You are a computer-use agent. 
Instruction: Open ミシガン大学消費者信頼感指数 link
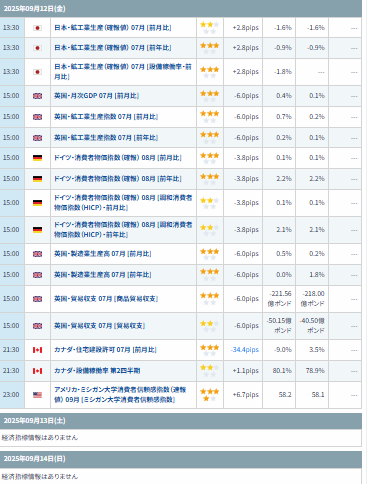[120, 394]
